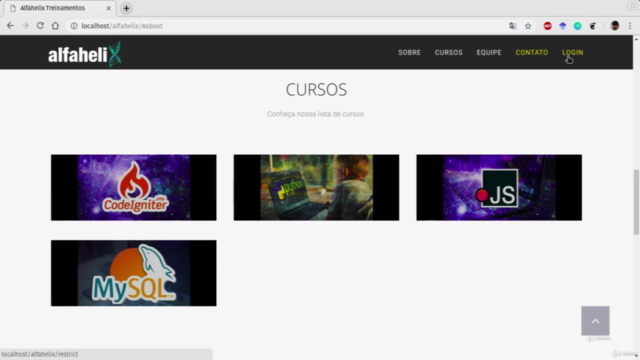Click 'Conheça nossa lista de cursos.' text
The width and height of the screenshot is (640, 360).
click(316, 114)
